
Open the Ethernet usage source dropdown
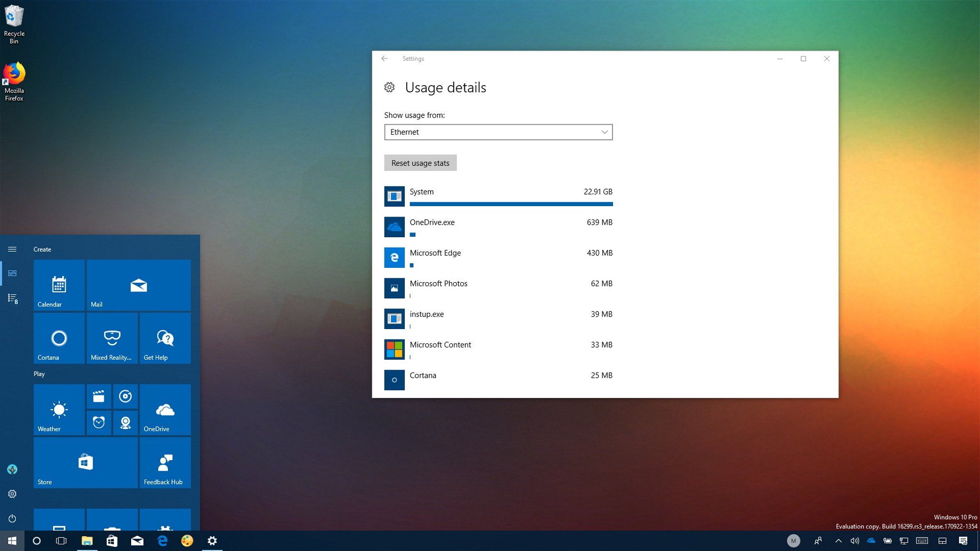click(x=498, y=132)
